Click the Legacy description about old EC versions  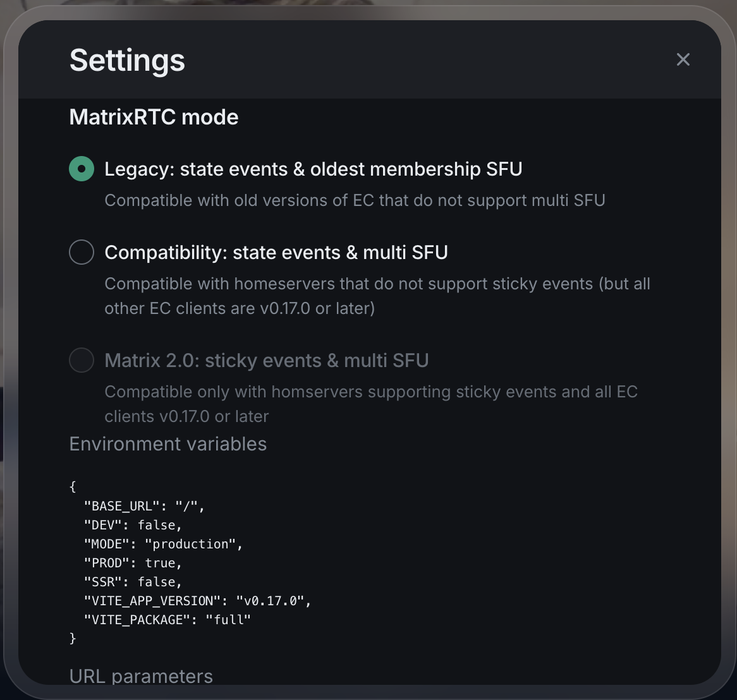point(355,200)
